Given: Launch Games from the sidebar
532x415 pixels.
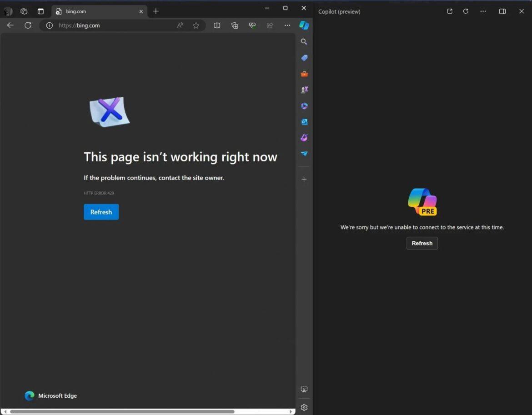Looking at the screenshot, I should tap(304, 90).
